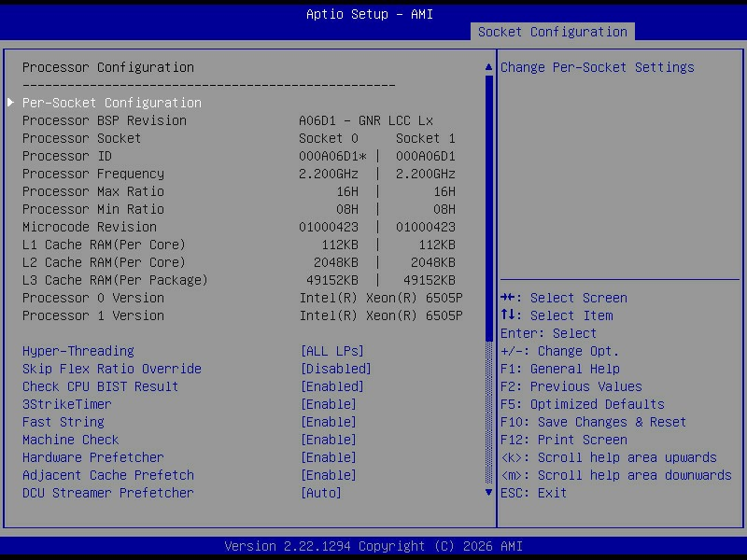
Task: Select the 3StrikeTimer setting label
Action: tap(66, 404)
